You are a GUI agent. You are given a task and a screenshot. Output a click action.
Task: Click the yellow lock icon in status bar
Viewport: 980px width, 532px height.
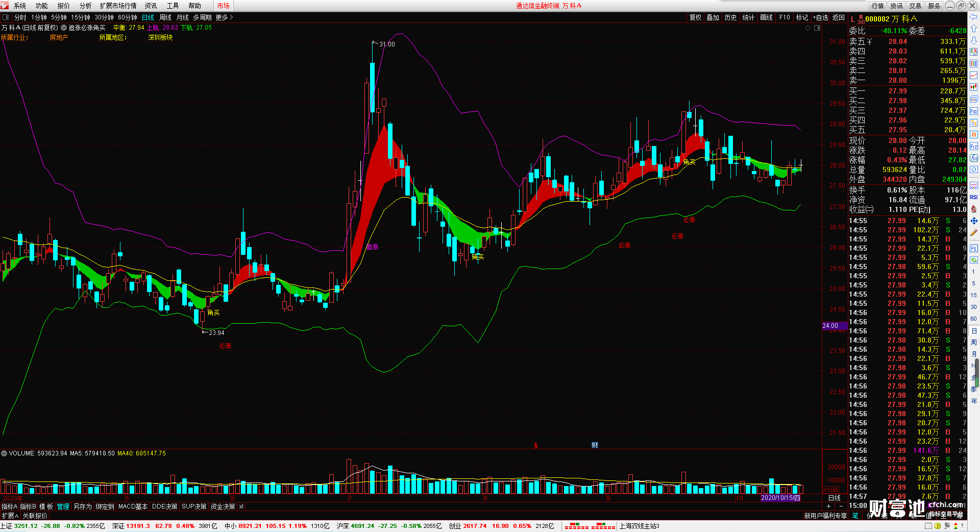click(938, 526)
